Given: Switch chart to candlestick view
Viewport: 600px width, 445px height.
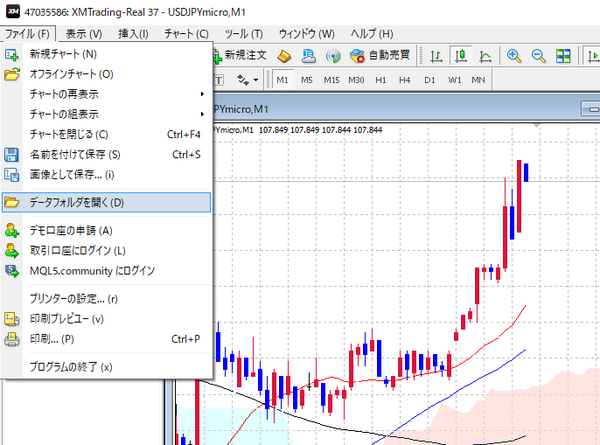Looking at the screenshot, I should click(462, 55).
